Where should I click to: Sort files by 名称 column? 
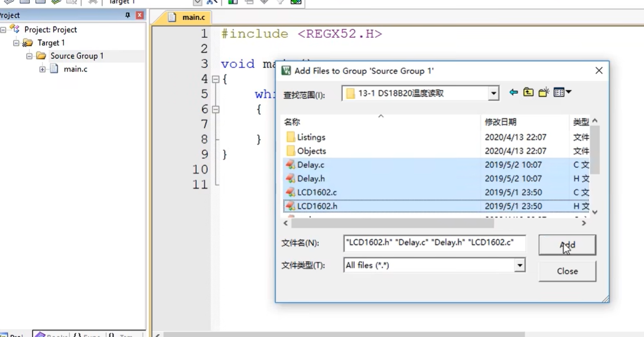click(381, 122)
